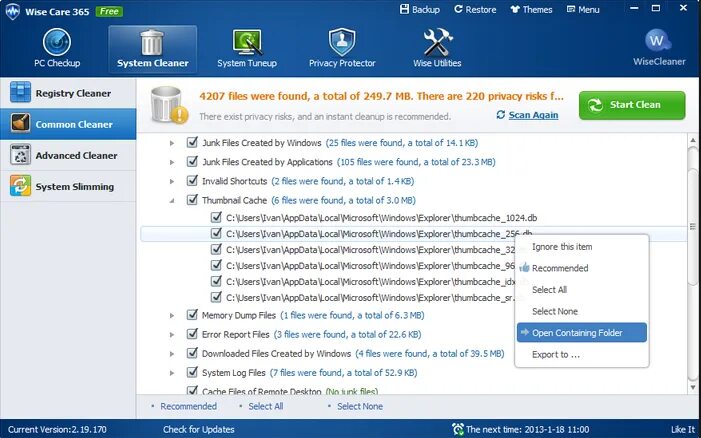The image size is (701, 438).
Task: Choose Open Containing Folder
Action: [581, 333]
